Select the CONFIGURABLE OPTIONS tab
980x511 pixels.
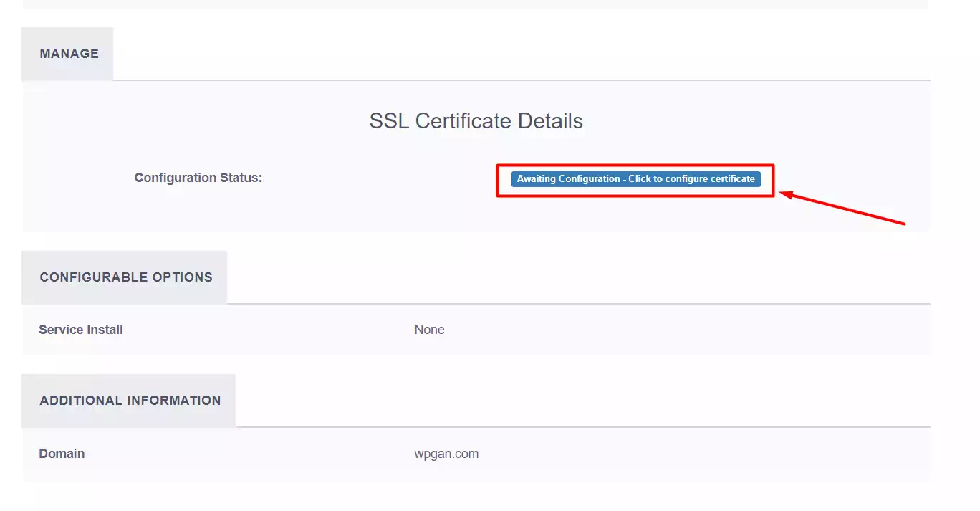tap(125, 277)
